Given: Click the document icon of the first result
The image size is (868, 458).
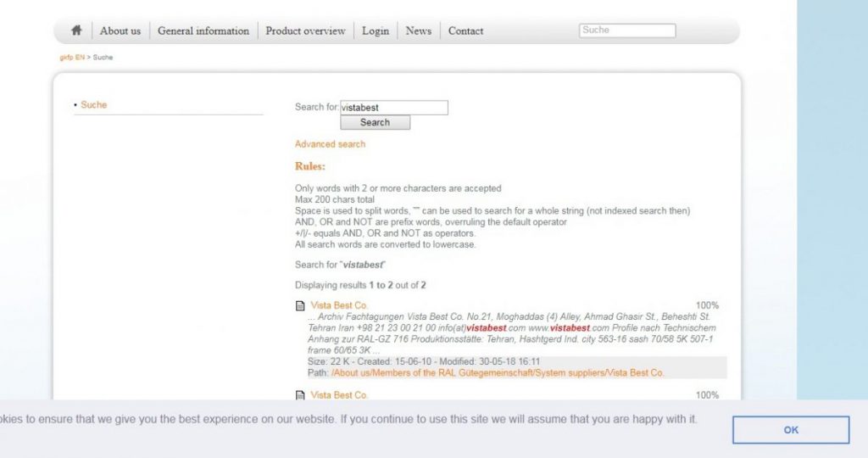Looking at the screenshot, I should coord(299,305).
